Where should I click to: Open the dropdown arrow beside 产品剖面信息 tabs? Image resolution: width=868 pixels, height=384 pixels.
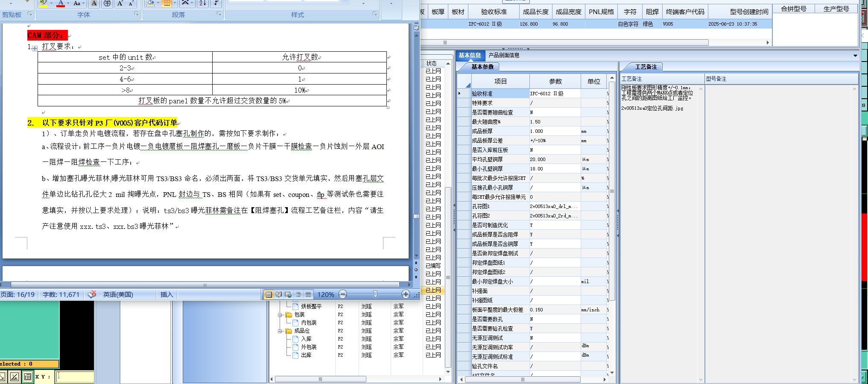[x=855, y=56]
